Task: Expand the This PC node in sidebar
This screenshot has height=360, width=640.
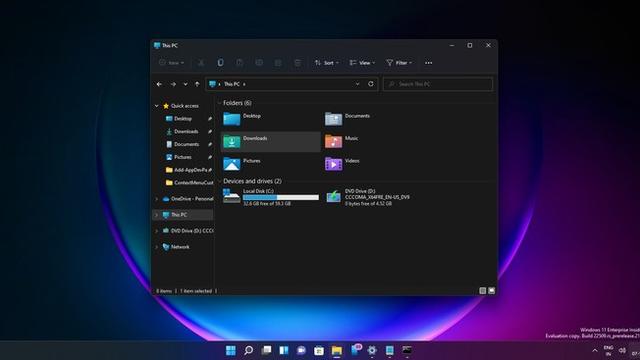Action: (157, 215)
